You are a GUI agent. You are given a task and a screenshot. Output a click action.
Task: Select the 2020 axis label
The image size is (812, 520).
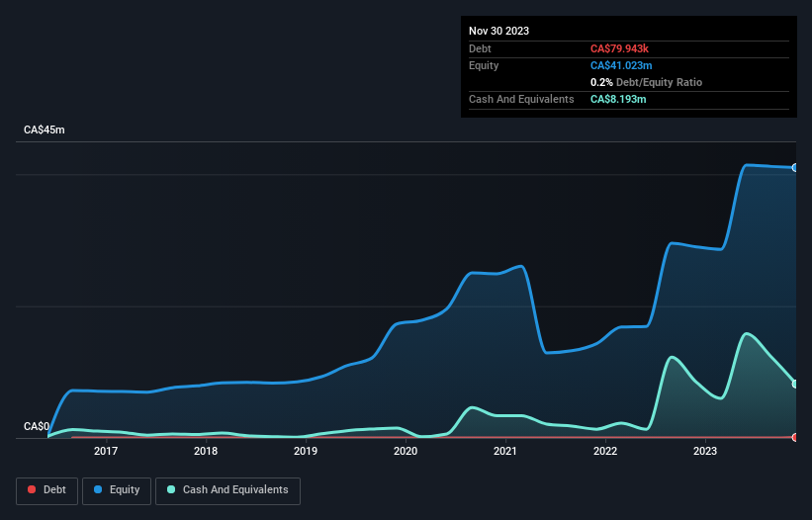pyautogui.click(x=406, y=451)
